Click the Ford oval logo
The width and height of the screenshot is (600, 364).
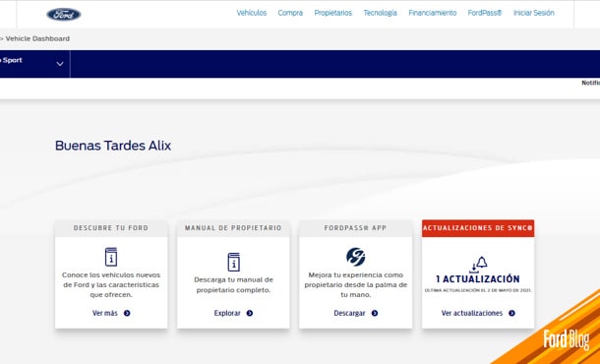(64, 15)
